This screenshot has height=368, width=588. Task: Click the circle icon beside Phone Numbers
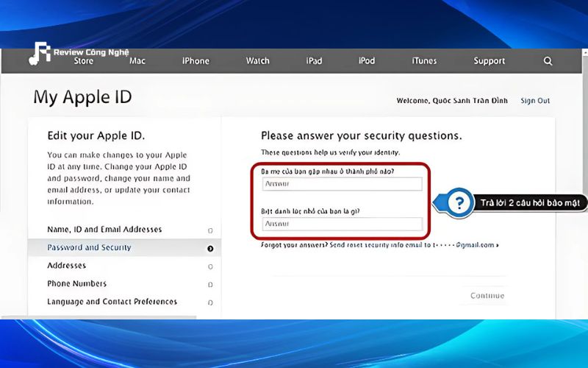click(210, 285)
